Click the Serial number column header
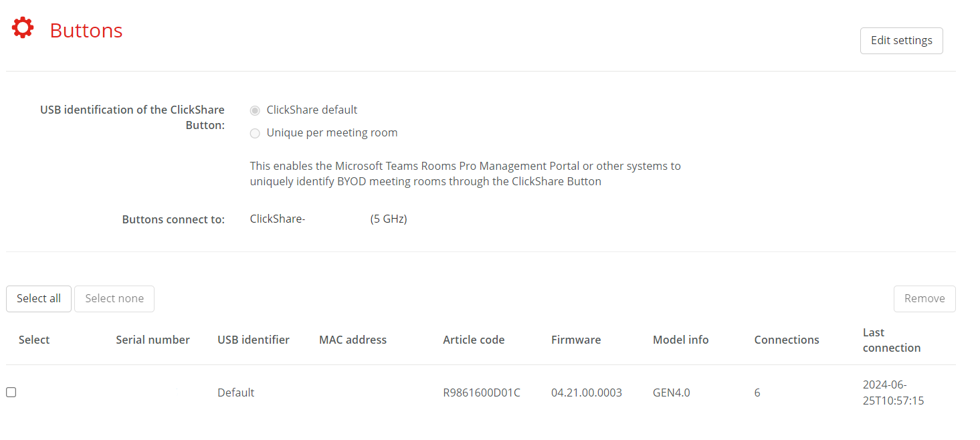The width and height of the screenshot is (980, 440). [x=153, y=340]
